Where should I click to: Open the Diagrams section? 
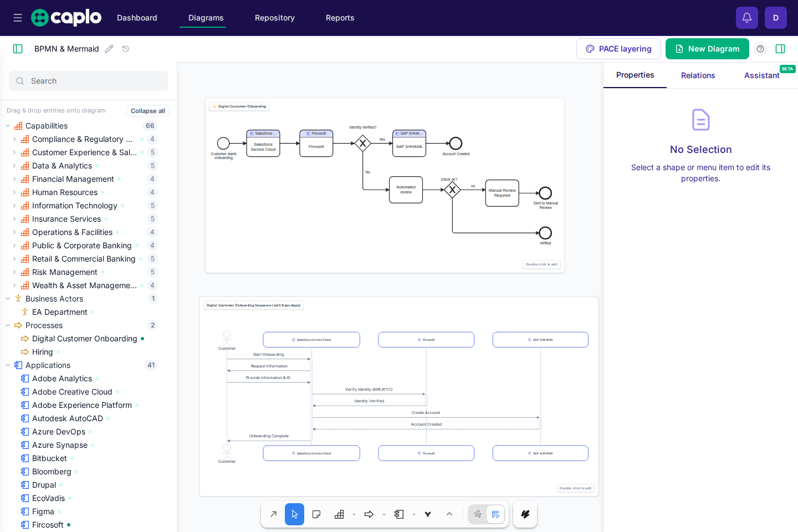pos(206,18)
